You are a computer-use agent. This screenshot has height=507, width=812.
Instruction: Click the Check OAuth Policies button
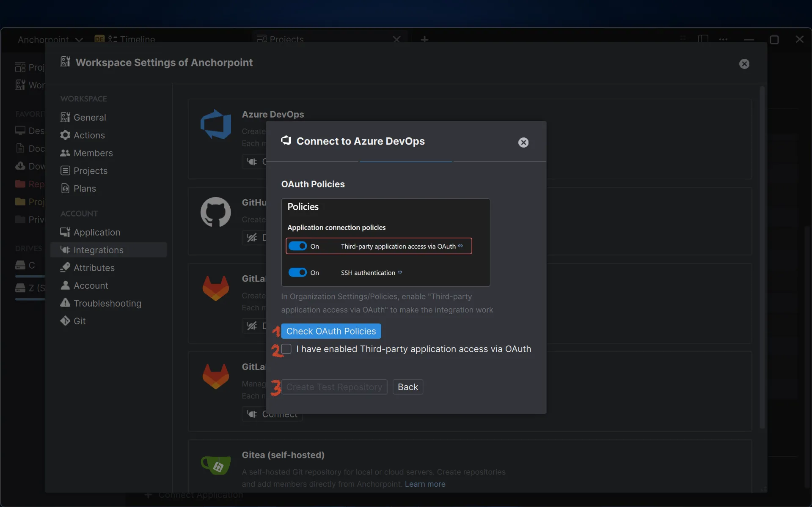point(331,331)
